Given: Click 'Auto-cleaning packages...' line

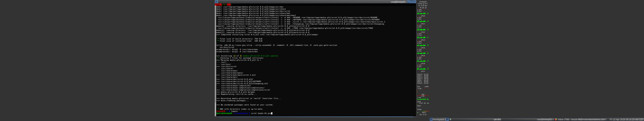Looking at the screenshot, I should click(233, 100).
